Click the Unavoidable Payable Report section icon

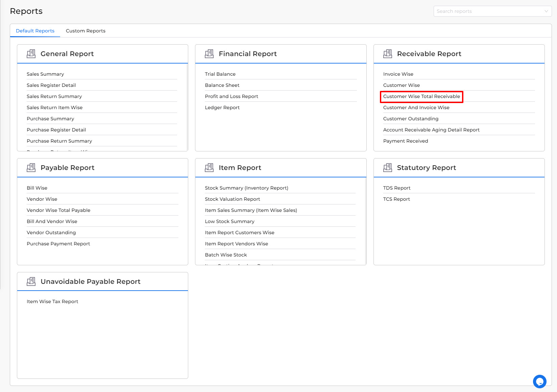(x=31, y=281)
